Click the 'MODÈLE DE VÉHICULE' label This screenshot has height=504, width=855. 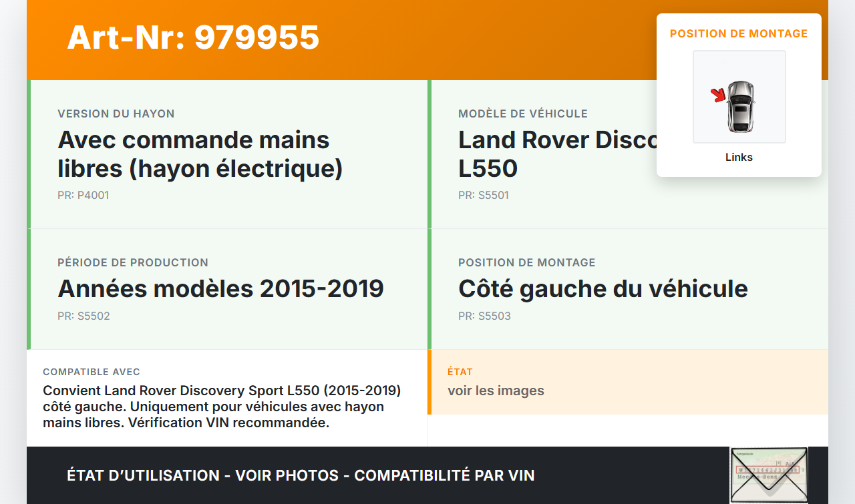click(x=522, y=114)
